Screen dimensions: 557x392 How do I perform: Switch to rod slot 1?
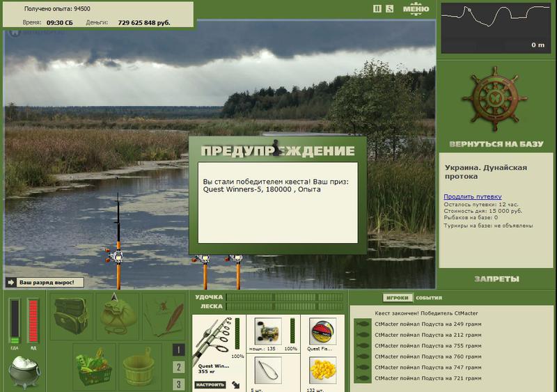pyautogui.click(x=178, y=350)
